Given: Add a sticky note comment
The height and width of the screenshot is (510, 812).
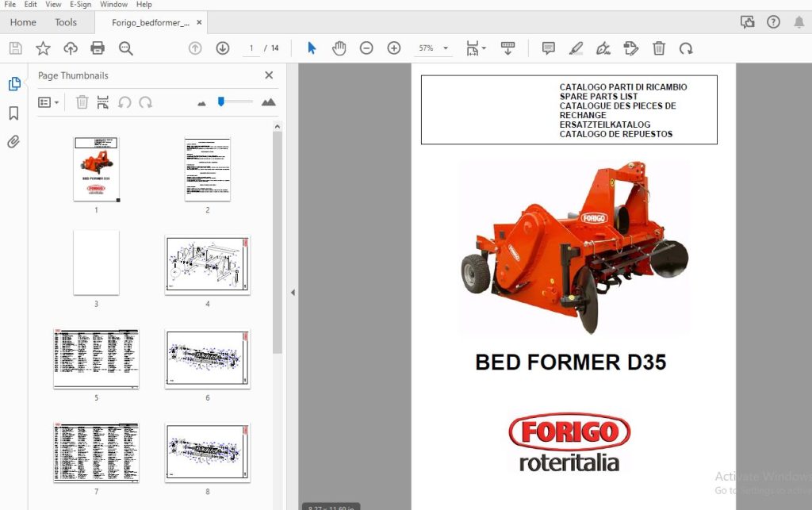Looking at the screenshot, I should 549,48.
